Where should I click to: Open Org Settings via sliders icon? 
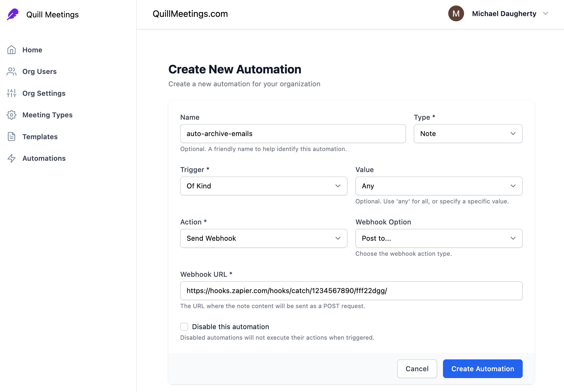coord(11,93)
